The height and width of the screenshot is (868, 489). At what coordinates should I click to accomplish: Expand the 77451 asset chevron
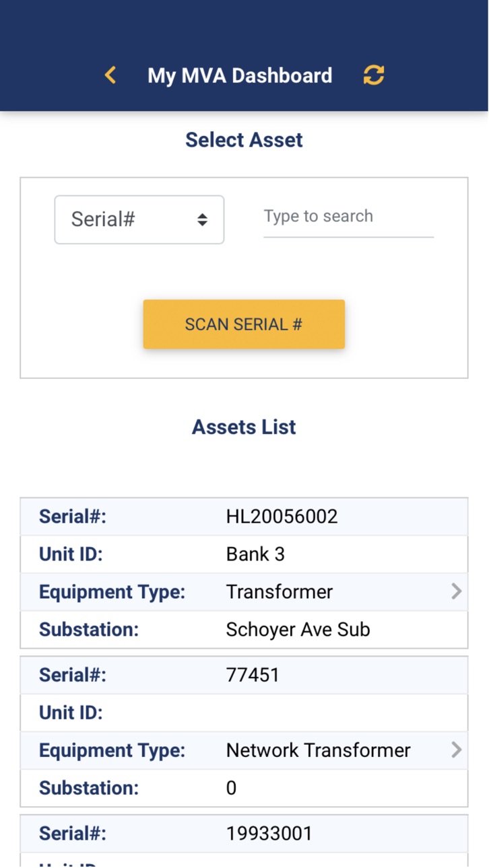coord(457,750)
